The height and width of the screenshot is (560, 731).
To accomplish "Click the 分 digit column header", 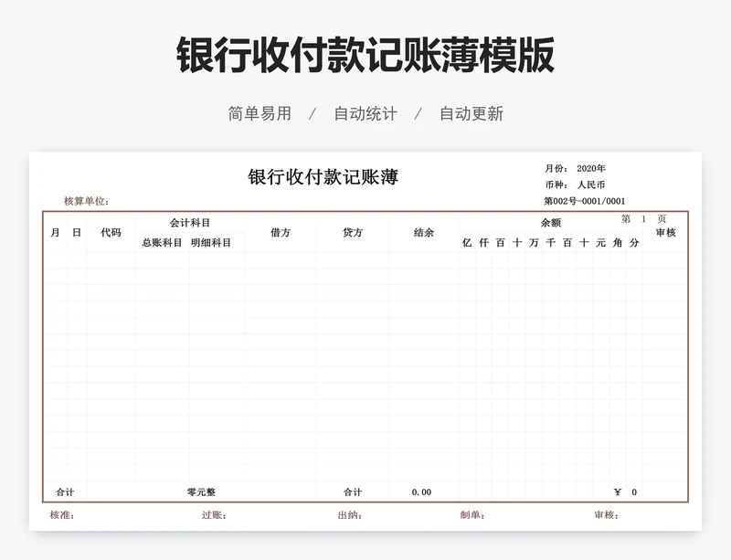I will point(634,242).
